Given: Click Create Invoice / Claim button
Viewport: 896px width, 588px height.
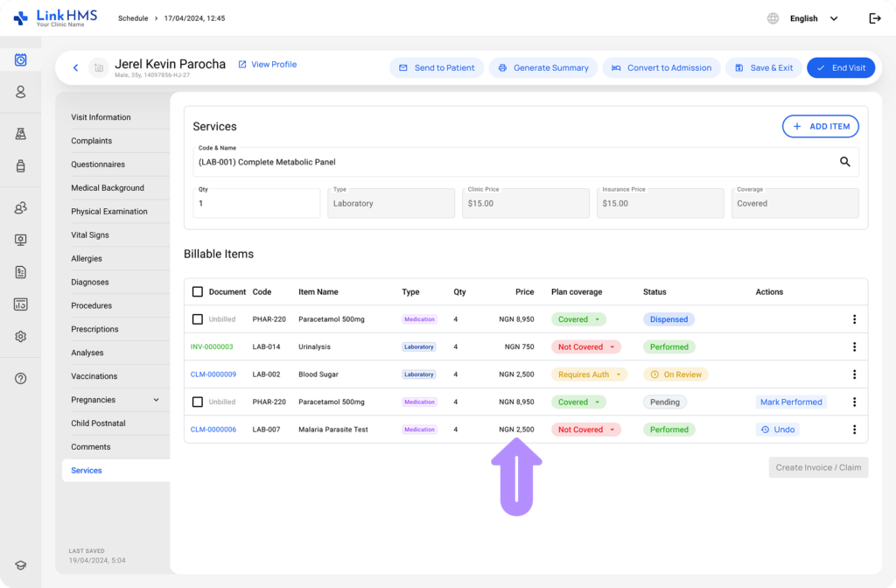Looking at the screenshot, I should point(818,467).
